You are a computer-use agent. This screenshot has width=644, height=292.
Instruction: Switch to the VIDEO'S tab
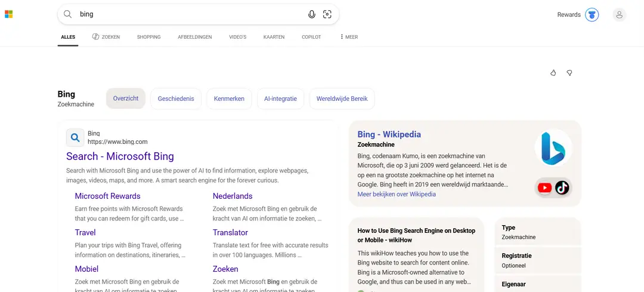(x=238, y=37)
